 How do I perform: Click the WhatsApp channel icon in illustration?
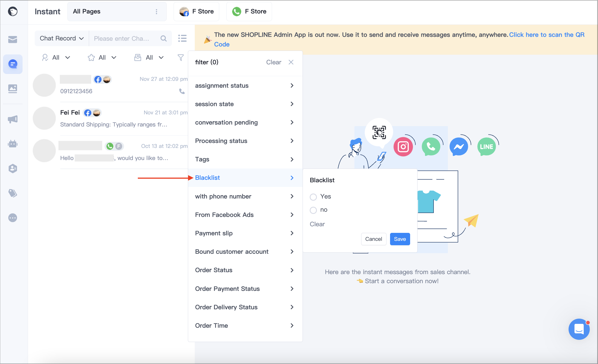(431, 147)
